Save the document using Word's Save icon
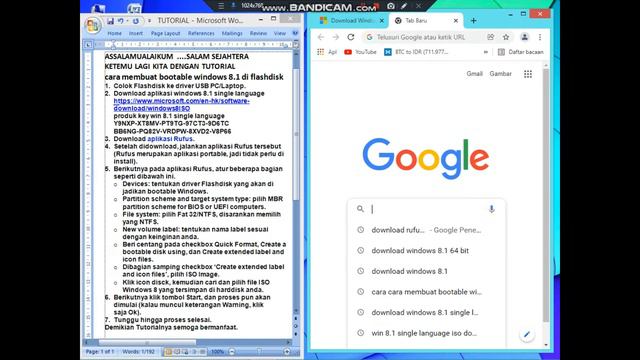 [110, 20]
